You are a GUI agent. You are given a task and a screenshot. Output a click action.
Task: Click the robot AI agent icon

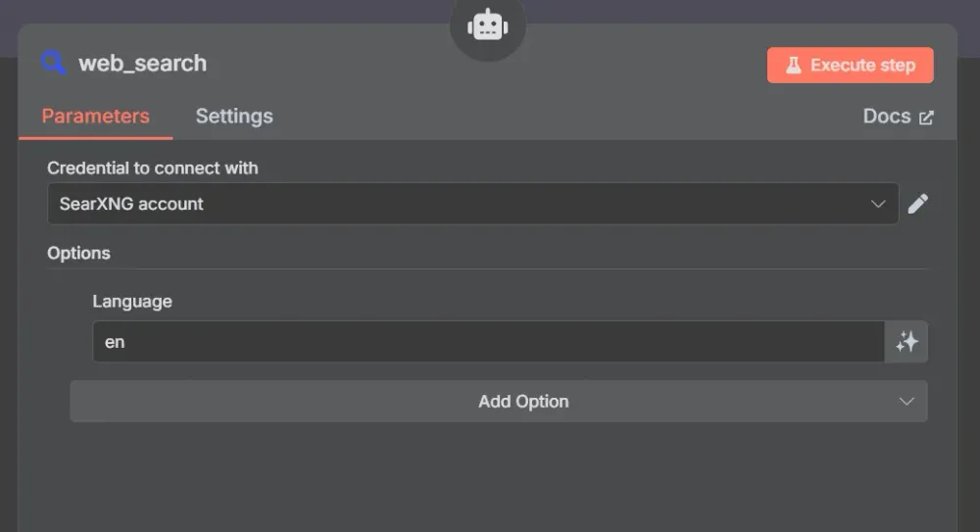click(487, 26)
